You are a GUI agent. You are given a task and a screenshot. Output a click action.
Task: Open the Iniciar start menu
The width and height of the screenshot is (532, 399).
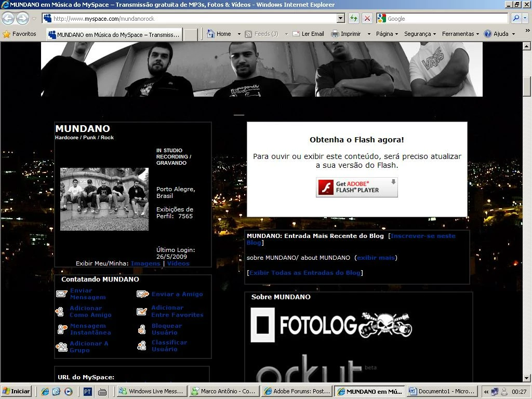point(16,391)
